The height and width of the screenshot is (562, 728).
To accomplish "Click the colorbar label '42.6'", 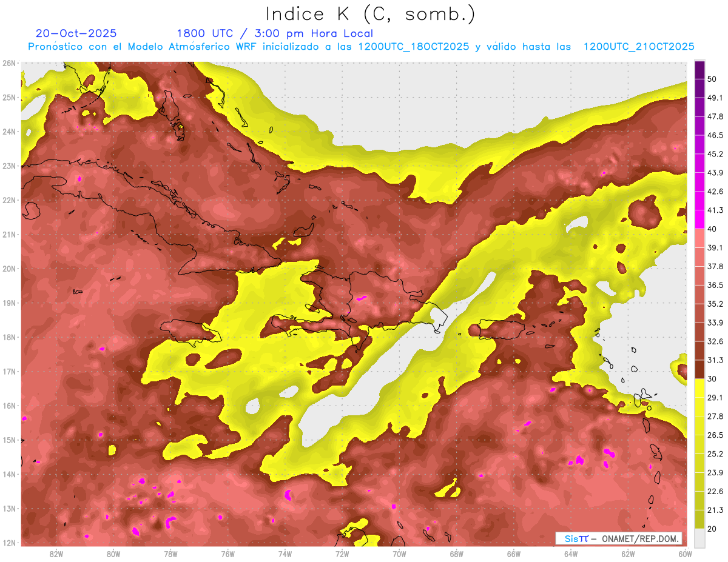I will (x=715, y=192).
